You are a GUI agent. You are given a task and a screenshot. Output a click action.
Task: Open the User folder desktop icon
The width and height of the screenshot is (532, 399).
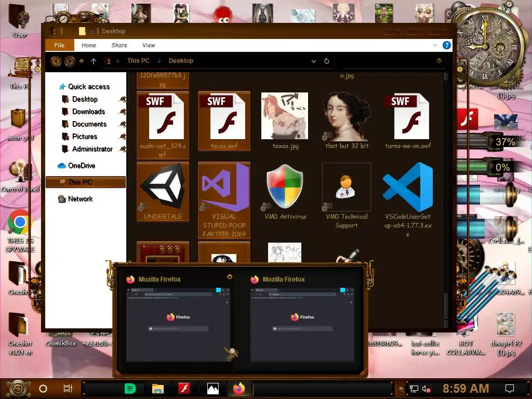pyautogui.click(x=19, y=20)
